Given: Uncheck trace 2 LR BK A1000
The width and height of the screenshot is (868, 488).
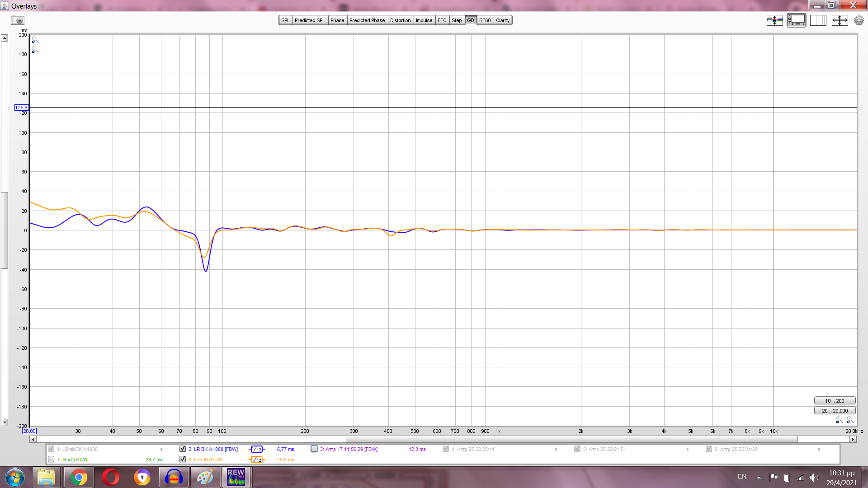Looking at the screenshot, I should tap(183, 449).
